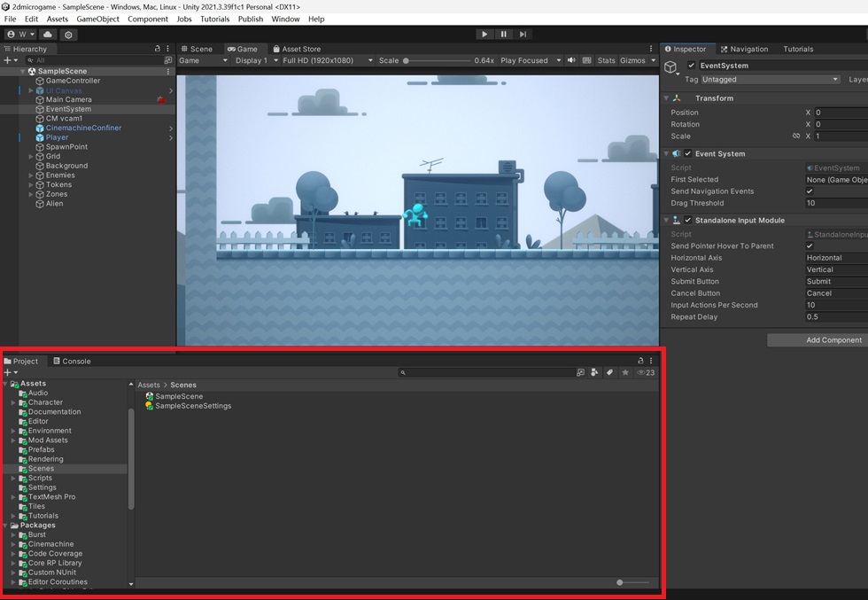Expand the UI Canvas hierarchy item
Image resolution: width=868 pixels, height=600 pixels.
pos(31,90)
